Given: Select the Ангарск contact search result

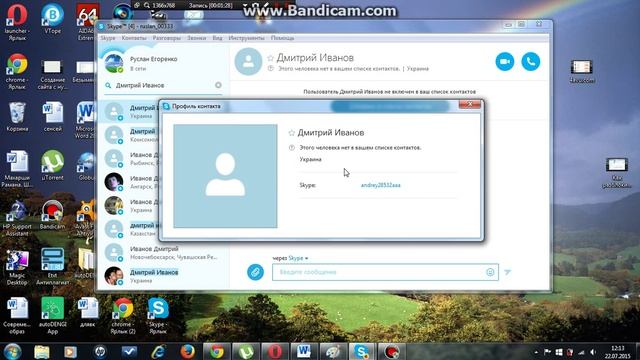Looking at the screenshot, I should [x=130, y=182].
